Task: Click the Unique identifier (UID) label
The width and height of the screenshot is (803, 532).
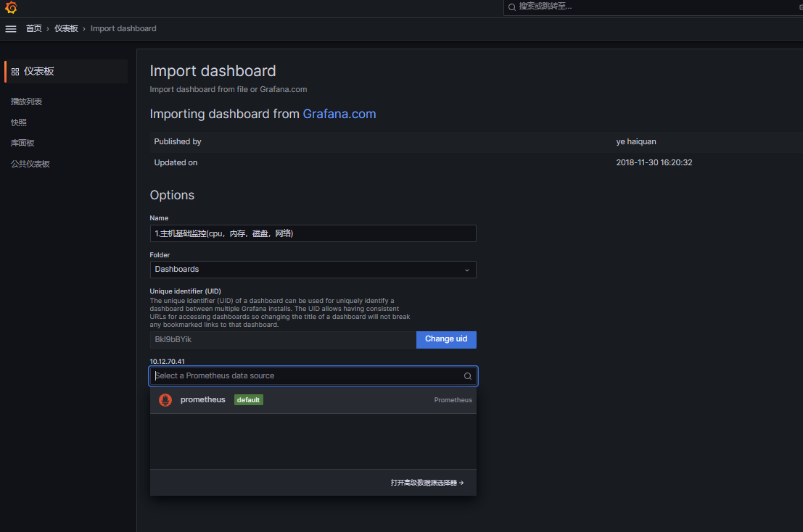Action: tap(186, 291)
